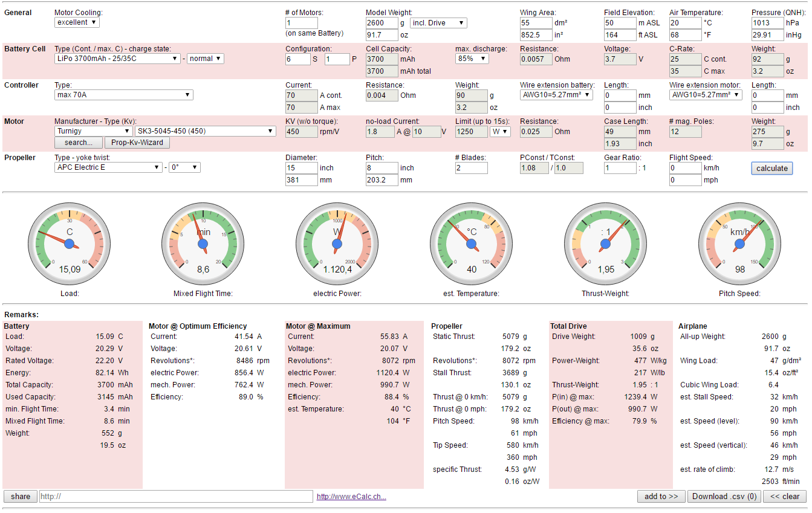
Task: Click the Mixed Flight Time gauge
Action: [x=203, y=244]
